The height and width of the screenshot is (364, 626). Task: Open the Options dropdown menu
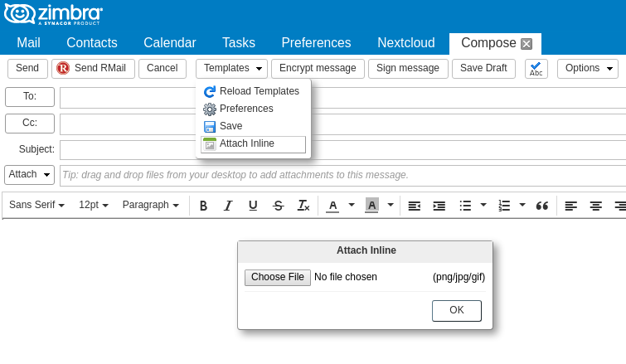click(588, 69)
